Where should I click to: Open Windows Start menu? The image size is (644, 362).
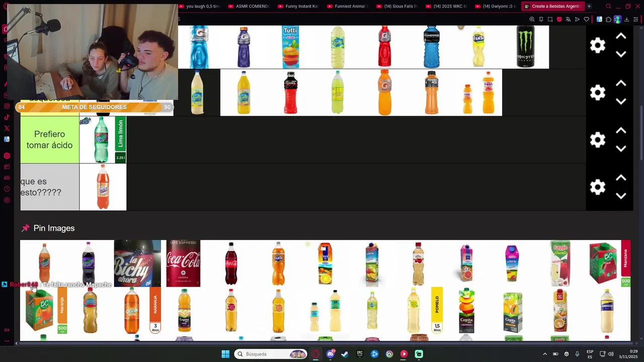[x=225, y=354]
